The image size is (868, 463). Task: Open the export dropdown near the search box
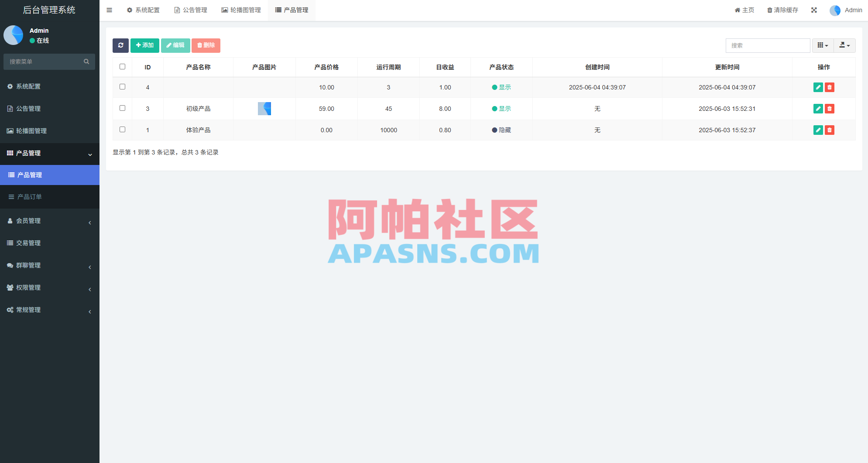(844, 45)
